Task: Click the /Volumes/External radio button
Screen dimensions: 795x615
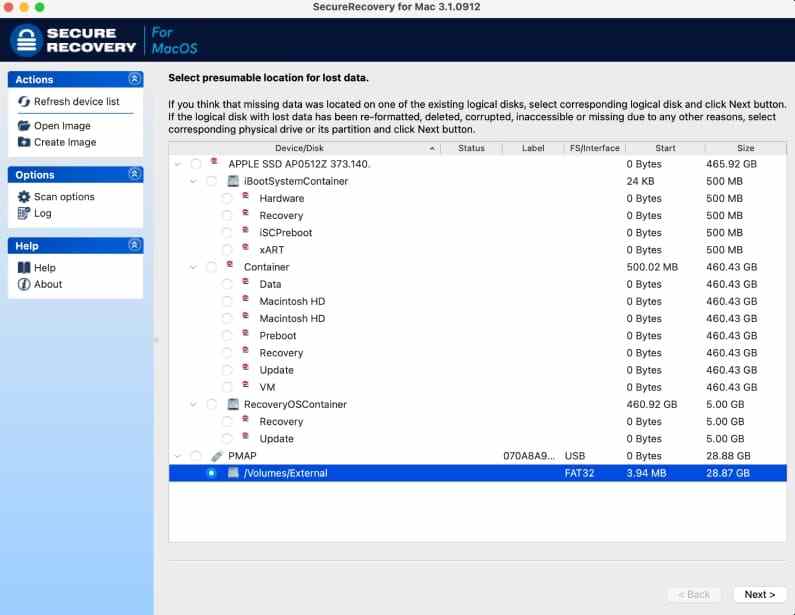Action: click(x=211, y=473)
